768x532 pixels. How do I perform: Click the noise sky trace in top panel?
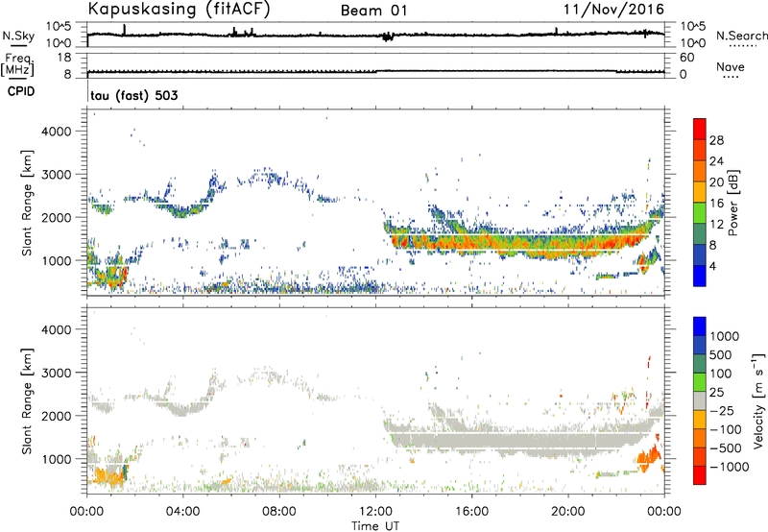(375, 35)
